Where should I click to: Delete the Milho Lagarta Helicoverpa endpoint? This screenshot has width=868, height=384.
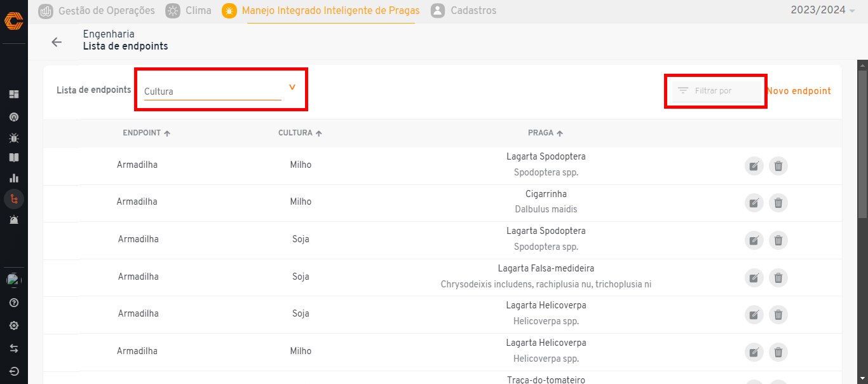[x=778, y=352]
